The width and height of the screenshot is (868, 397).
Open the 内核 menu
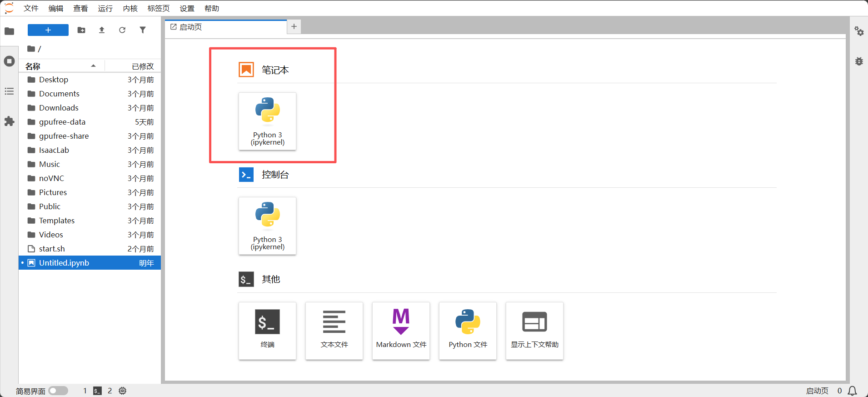[130, 8]
